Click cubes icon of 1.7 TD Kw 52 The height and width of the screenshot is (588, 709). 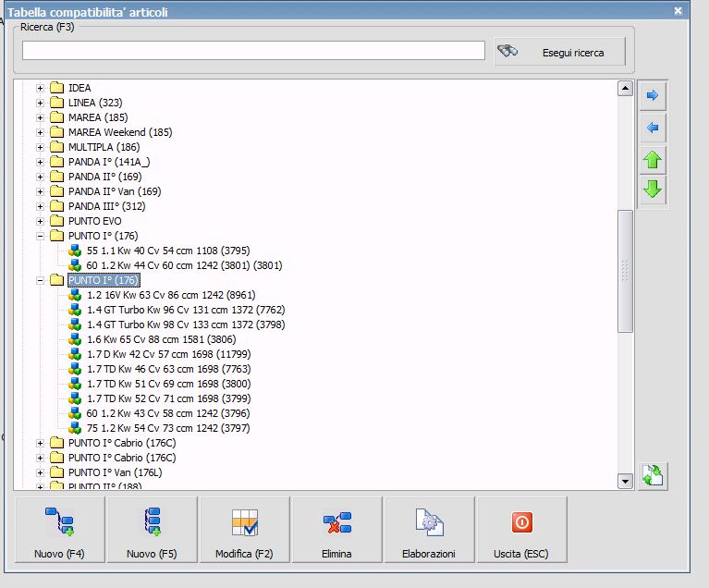[x=75, y=398]
